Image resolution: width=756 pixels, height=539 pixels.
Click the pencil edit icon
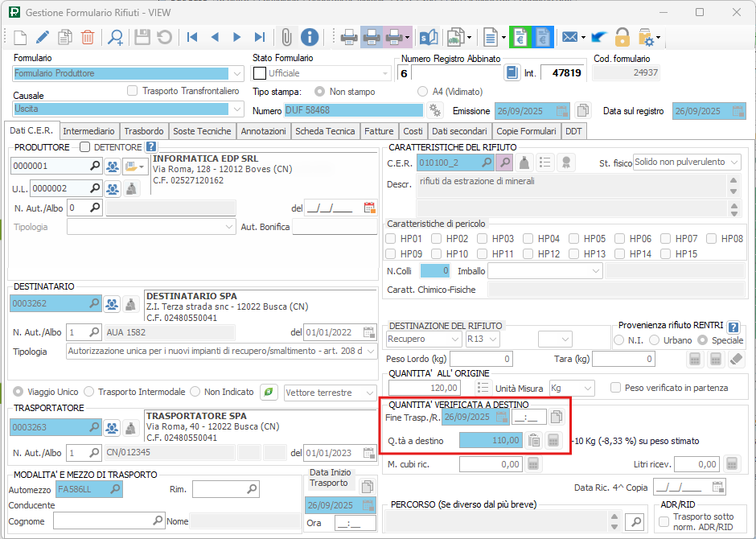(x=43, y=37)
